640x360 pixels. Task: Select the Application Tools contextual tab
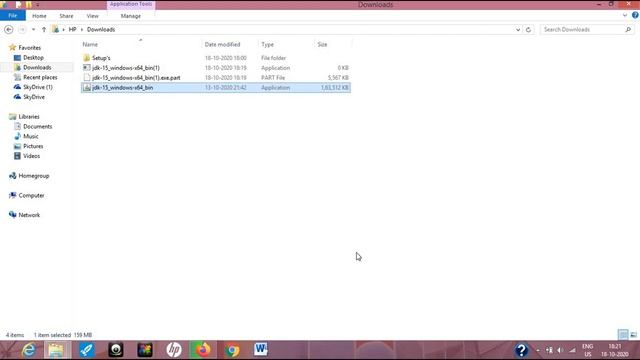(x=131, y=4)
